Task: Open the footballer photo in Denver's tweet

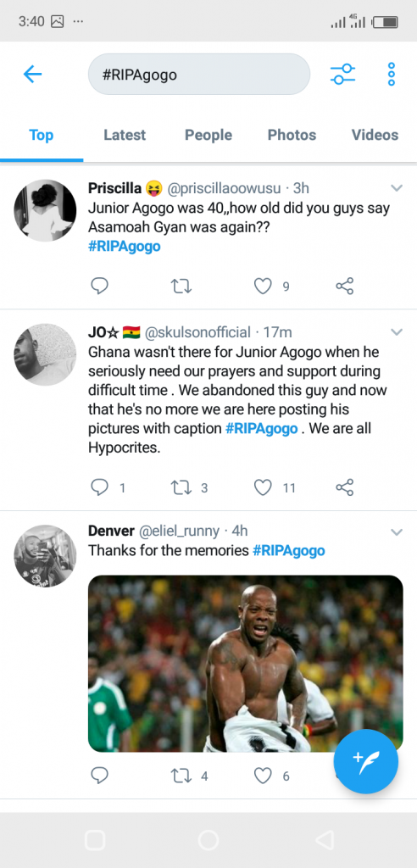Action: [245, 663]
